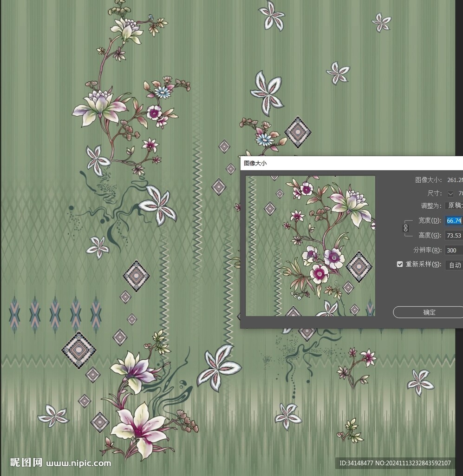Image resolution: width=463 pixels, height=476 pixels.
Task: Click the 确定 button
Action: tap(429, 312)
